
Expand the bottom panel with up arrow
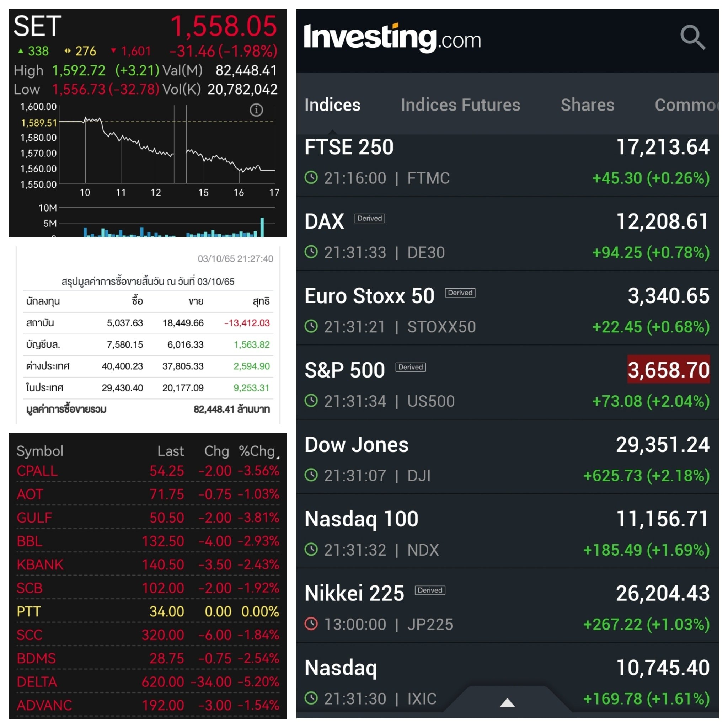[x=507, y=702]
